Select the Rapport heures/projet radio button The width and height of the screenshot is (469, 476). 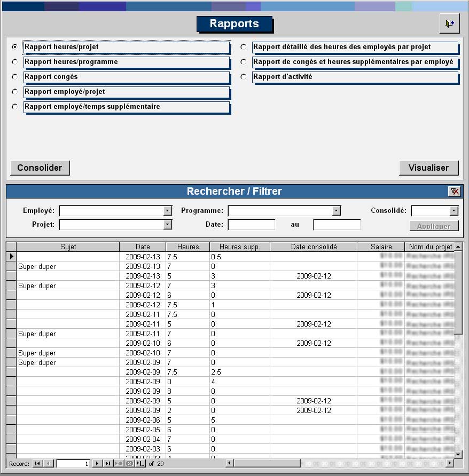[14, 46]
